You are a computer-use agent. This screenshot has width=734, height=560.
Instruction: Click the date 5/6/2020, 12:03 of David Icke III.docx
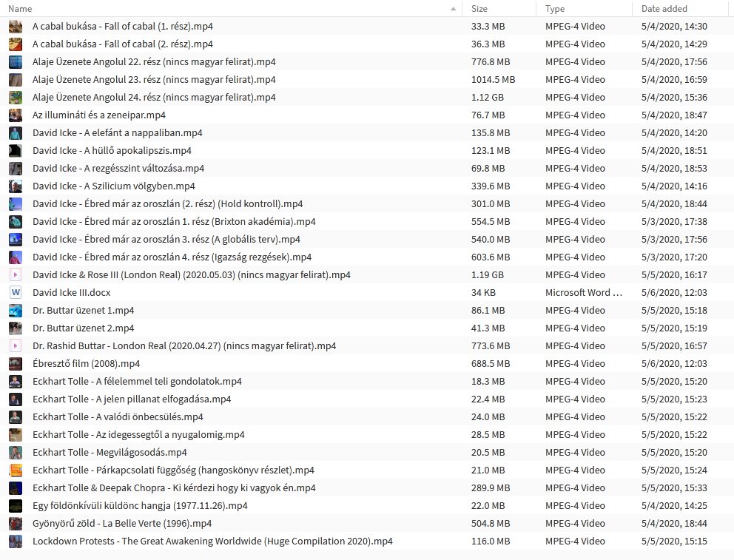click(674, 292)
